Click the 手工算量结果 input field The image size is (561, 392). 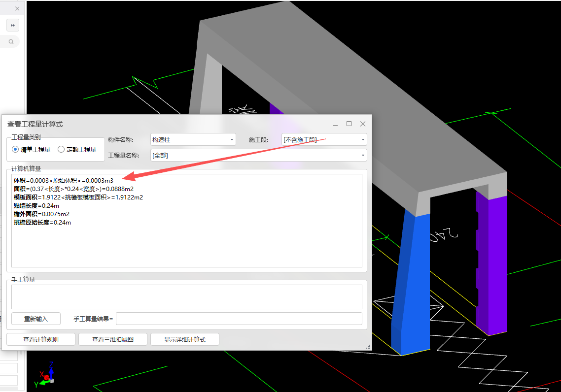239,319
